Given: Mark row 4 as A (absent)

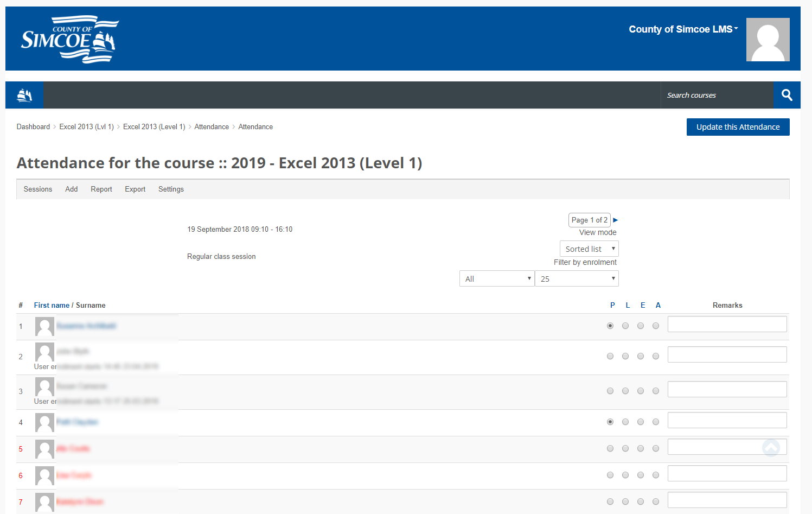Looking at the screenshot, I should coord(656,422).
